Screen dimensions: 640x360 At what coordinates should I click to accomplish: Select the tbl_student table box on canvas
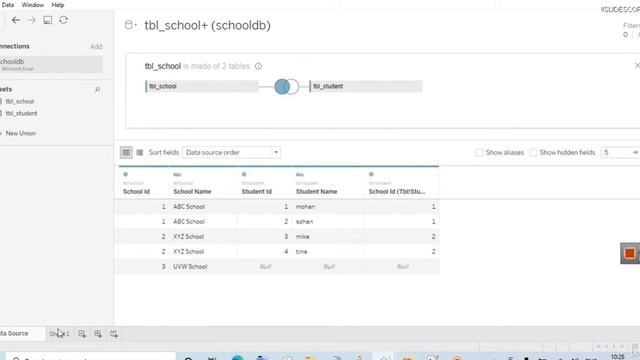pyautogui.click(x=366, y=87)
